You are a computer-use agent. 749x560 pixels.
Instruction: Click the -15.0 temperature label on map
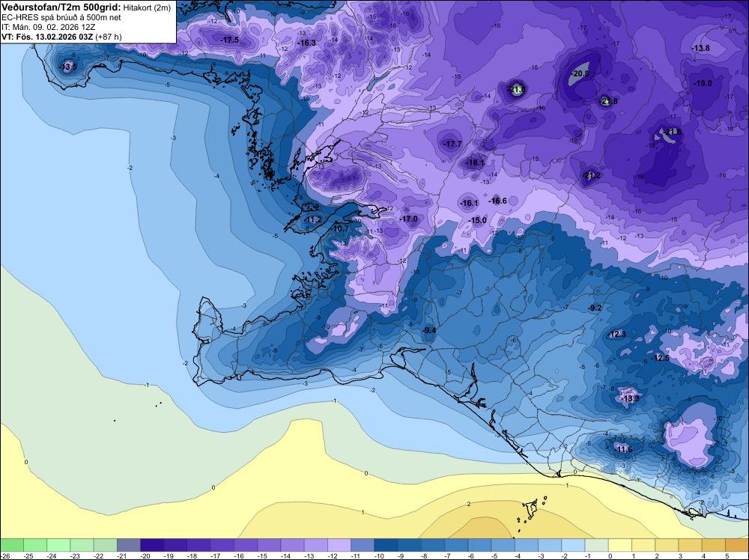tap(478, 221)
